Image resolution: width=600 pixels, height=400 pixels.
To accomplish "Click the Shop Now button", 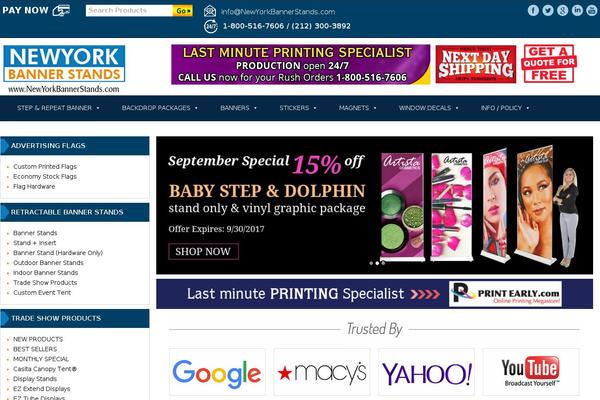I will click(203, 251).
